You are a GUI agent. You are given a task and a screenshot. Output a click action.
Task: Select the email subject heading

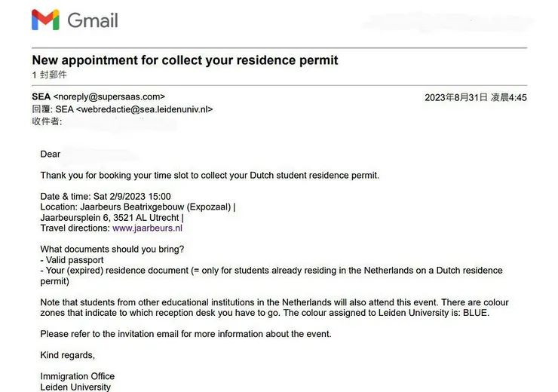[x=185, y=60]
